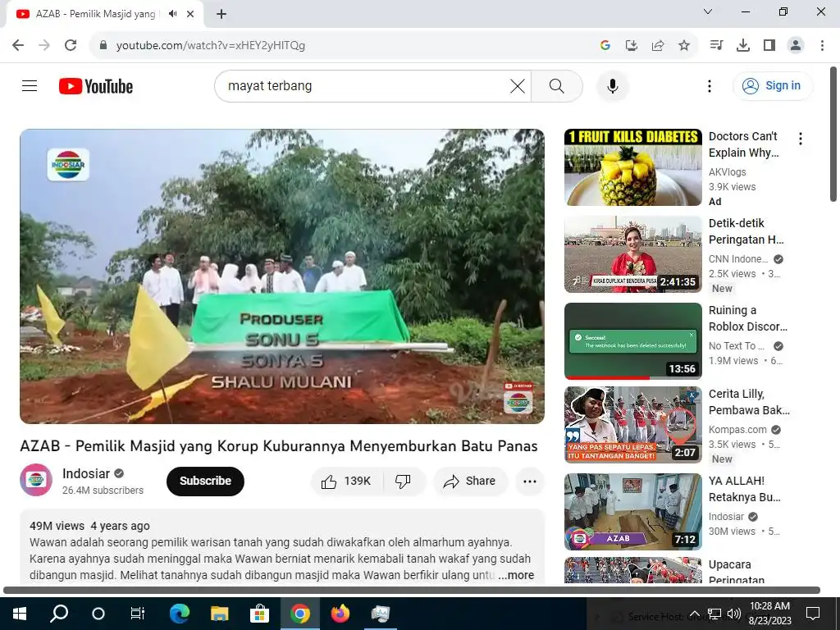This screenshot has width=840, height=630.
Task: Go to YouTube home via logo
Action: (96, 86)
